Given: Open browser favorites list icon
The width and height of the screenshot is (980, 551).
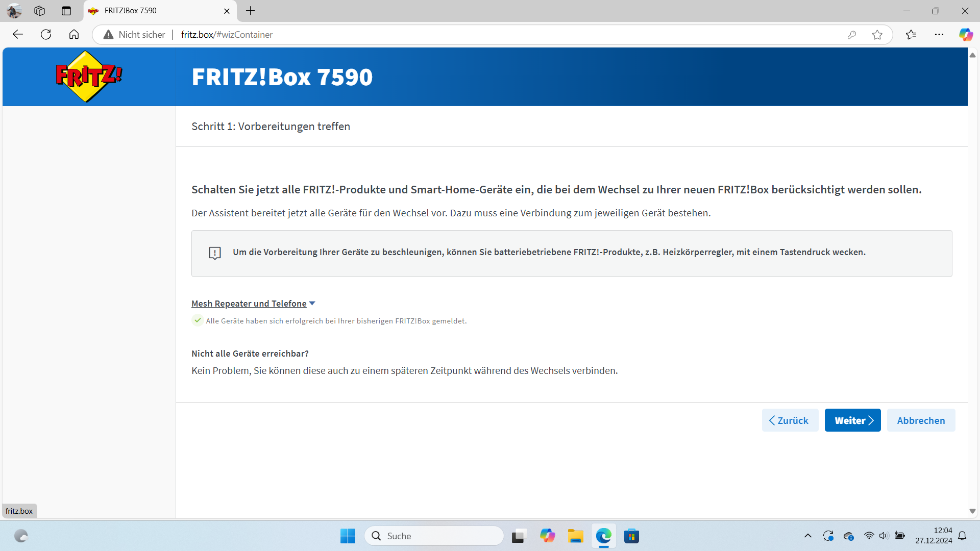Looking at the screenshot, I should tap(911, 35).
